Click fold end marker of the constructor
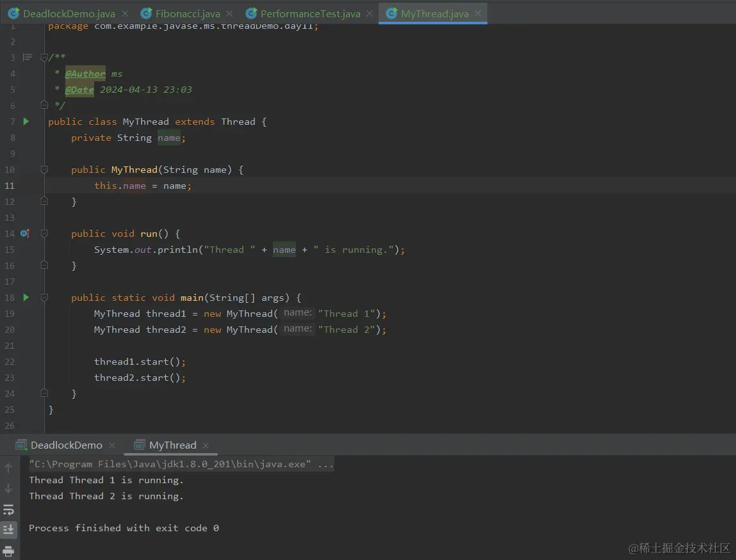Screen dimensions: 736x560 pos(44,201)
